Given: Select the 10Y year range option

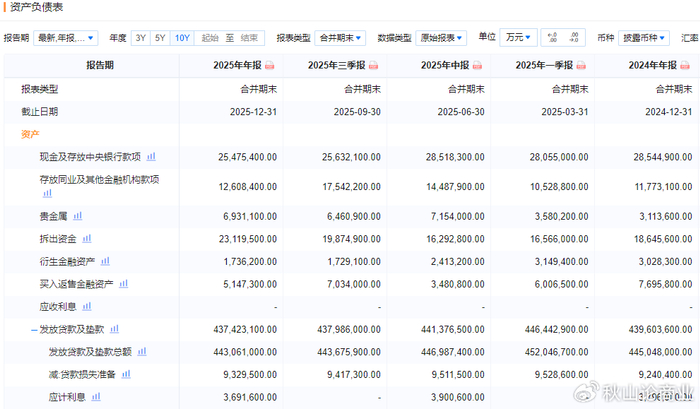Looking at the screenshot, I should tap(182, 38).
